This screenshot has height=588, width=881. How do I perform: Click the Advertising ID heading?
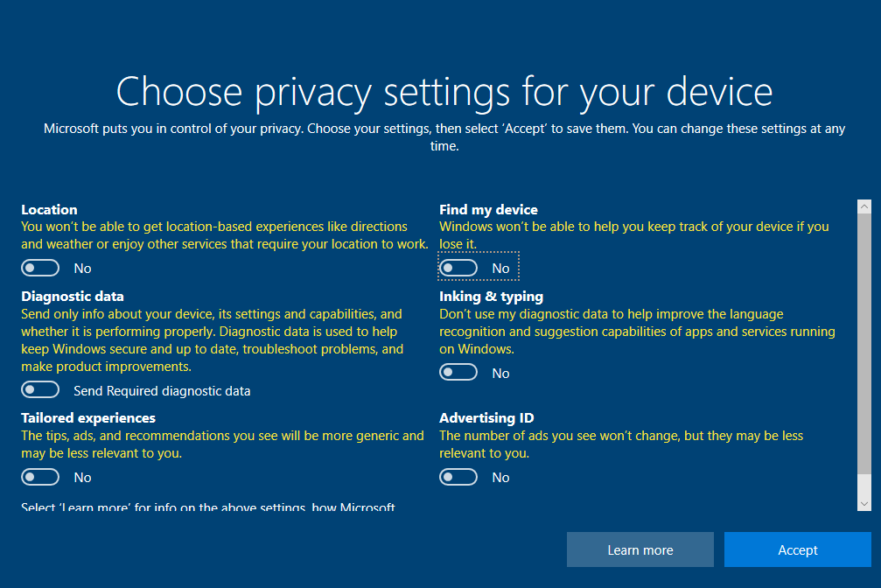point(486,418)
